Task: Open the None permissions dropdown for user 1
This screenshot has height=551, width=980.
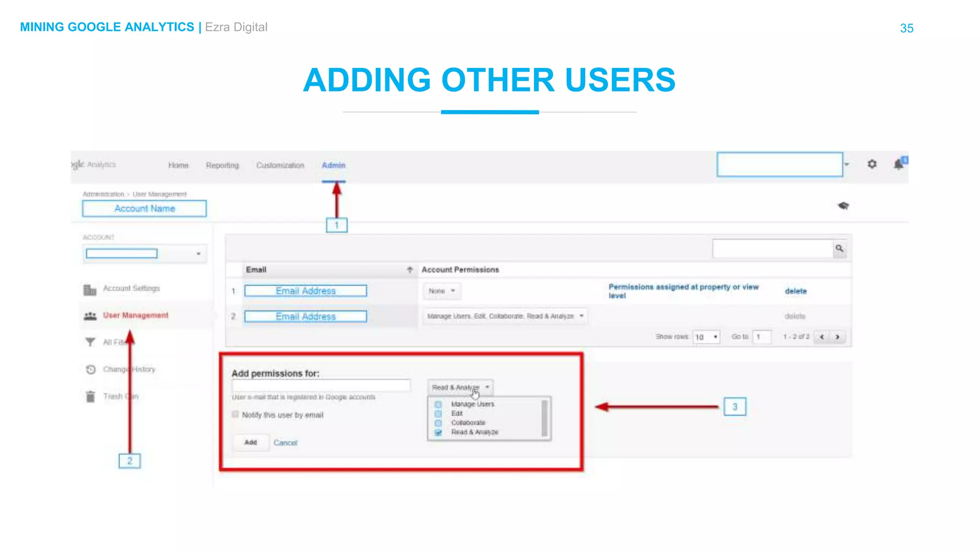Action: tap(442, 291)
